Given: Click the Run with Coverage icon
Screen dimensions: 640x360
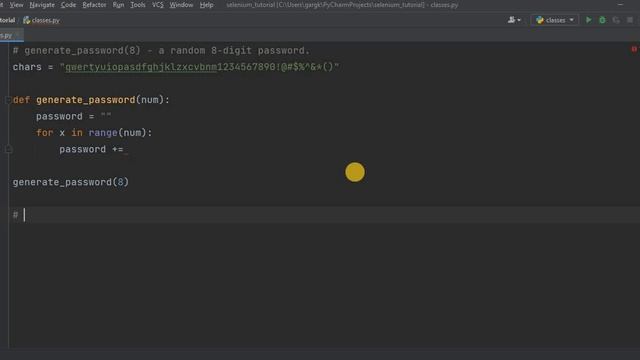Looking at the screenshot, I should (x=616, y=20).
